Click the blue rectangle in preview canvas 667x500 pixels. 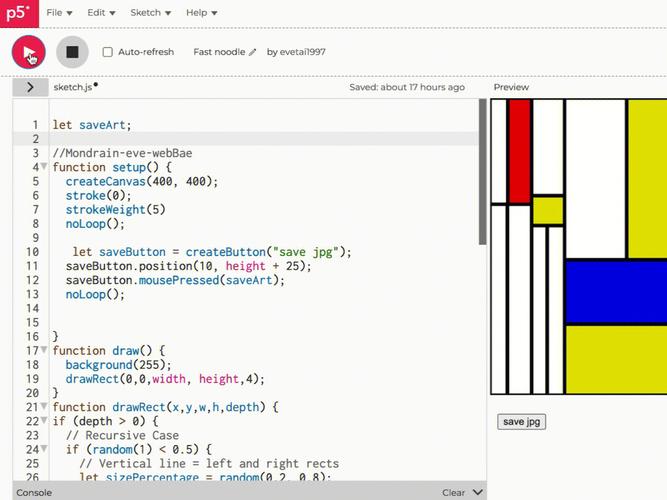pyautogui.click(x=615, y=291)
